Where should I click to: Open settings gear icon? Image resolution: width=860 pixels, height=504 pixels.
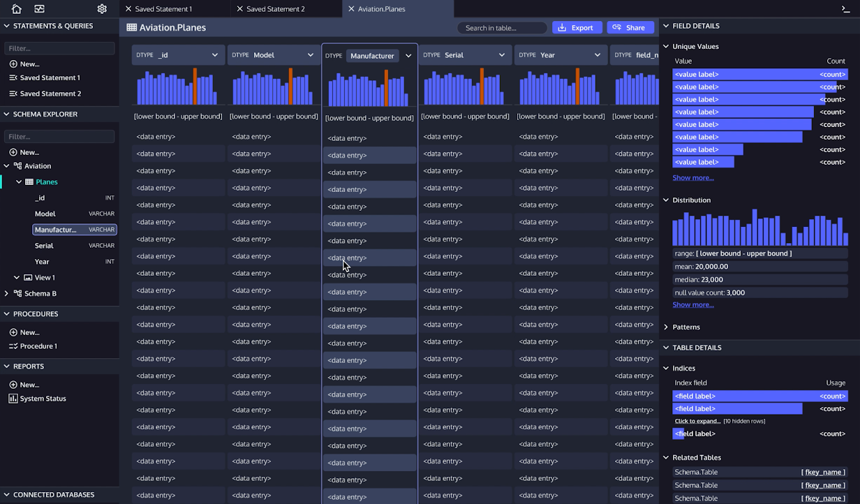coord(102,9)
